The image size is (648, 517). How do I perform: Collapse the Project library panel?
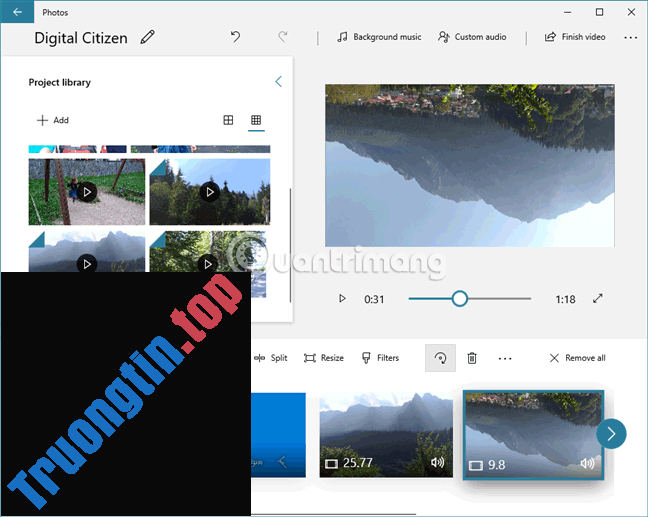pos(279,81)
